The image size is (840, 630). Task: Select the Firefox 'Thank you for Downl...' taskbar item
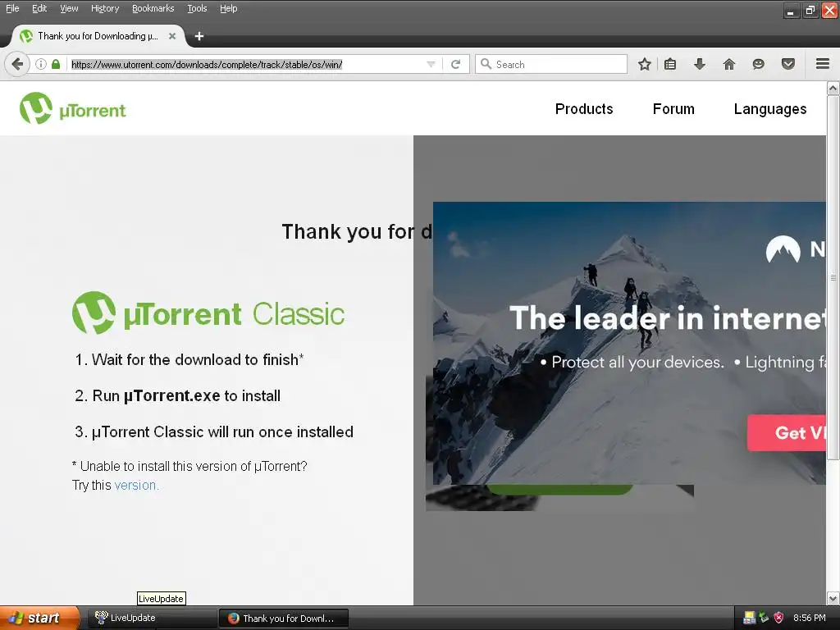pos(284,619)
